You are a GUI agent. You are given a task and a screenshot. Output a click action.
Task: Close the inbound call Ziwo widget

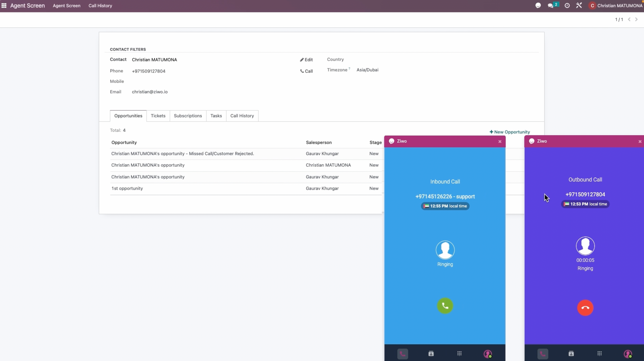pyautogui.click(x=500, y=141)
